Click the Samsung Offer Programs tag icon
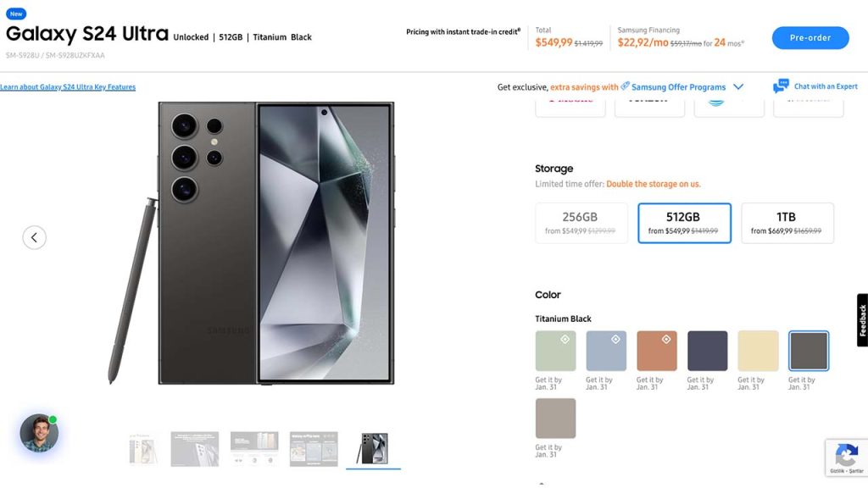Screen dimensions: 868x488 pyautogui.click(x=625, y=86)
